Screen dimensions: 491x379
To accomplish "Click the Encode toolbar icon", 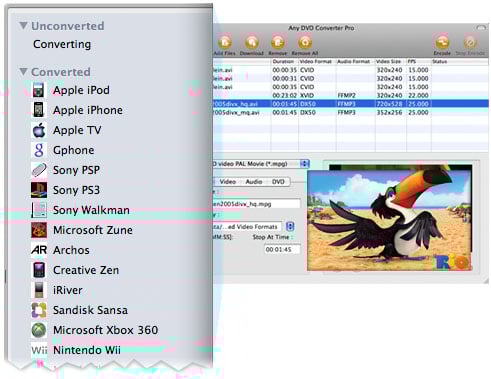I will pyautogui.click(x=442, y=42).
